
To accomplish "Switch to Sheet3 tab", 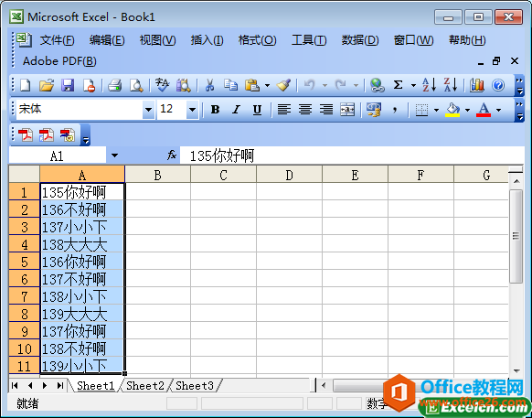I will [195, 386].
